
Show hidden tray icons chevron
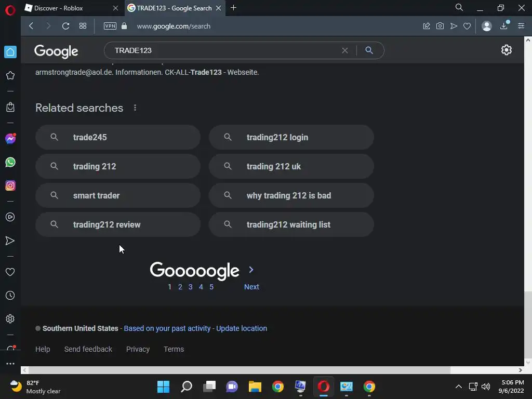click(x=458, y=387)
